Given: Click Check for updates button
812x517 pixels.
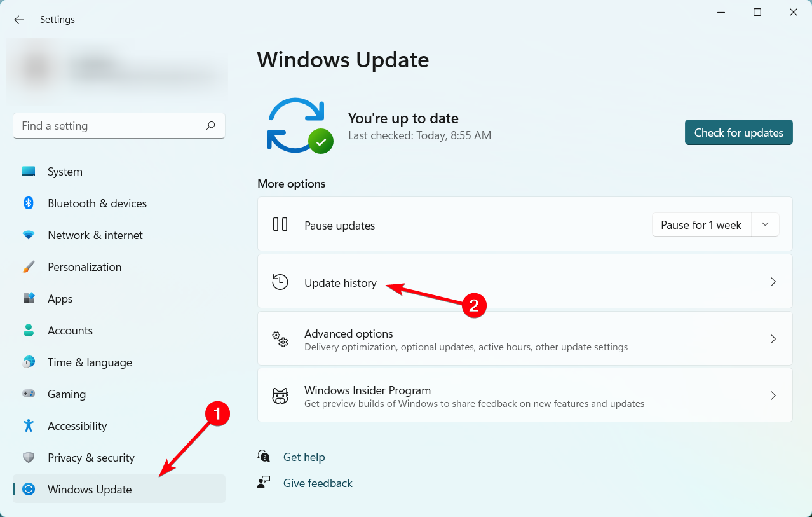Looking at the screenshot, I should 739,132.
